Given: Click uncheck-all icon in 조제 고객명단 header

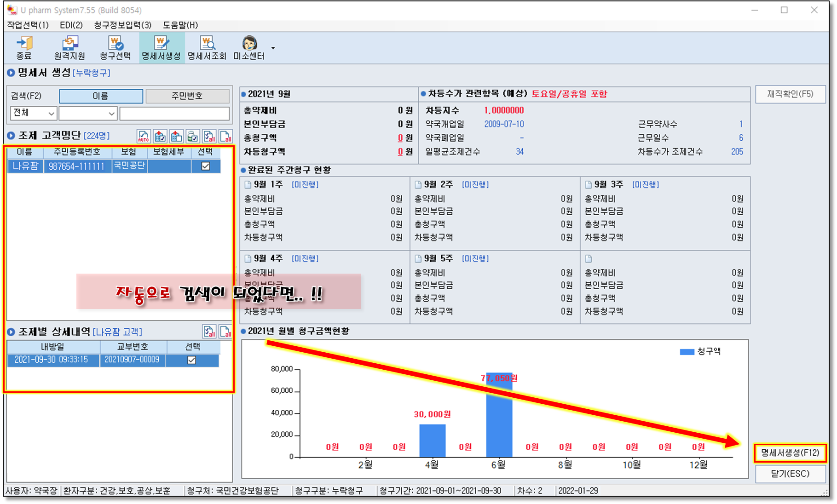Looking at the screenshot, I should 225,136.
